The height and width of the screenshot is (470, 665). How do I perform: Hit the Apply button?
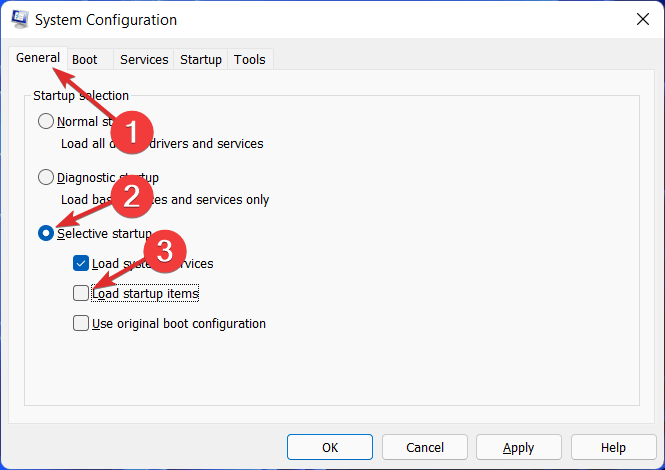(x=518, y=448)
